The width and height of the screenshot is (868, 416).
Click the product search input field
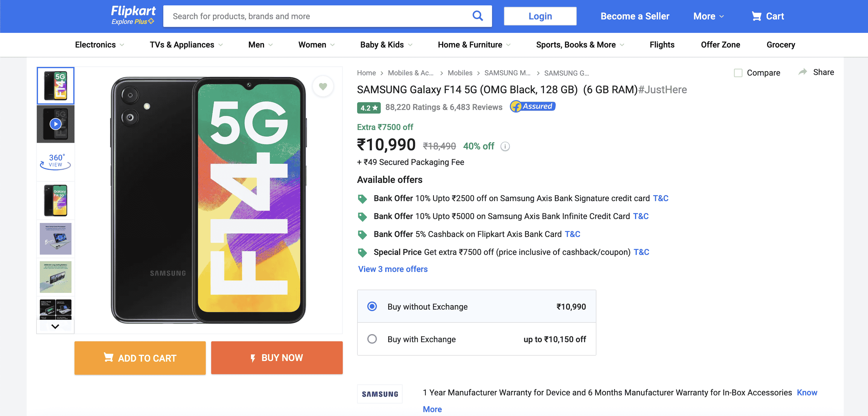pos(317,16)
